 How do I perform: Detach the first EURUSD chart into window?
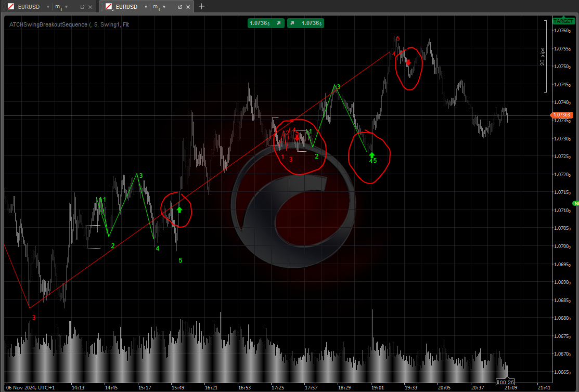coord(82,7)
